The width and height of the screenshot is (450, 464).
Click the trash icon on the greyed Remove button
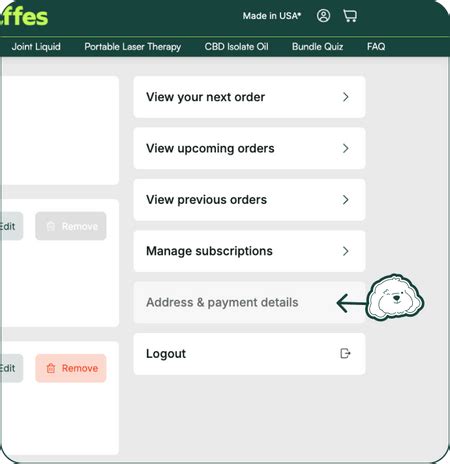(x=51, y=226)
